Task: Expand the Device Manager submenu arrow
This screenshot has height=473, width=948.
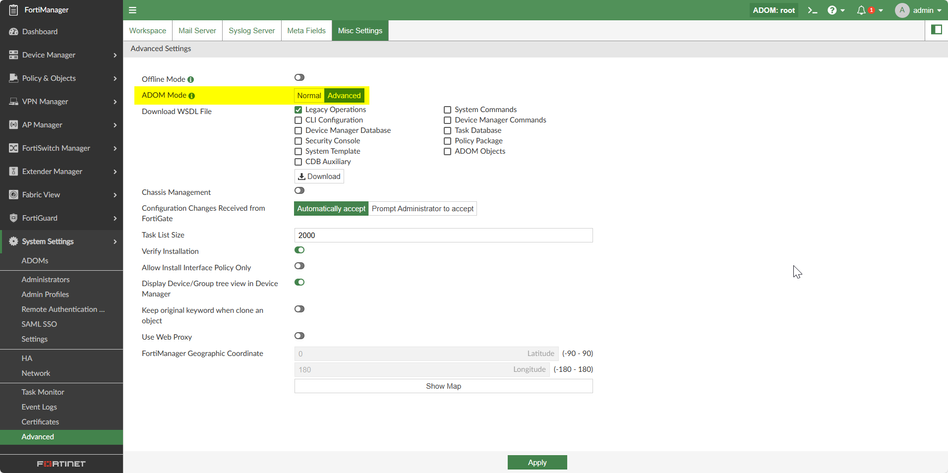Action: coord(115,55)
